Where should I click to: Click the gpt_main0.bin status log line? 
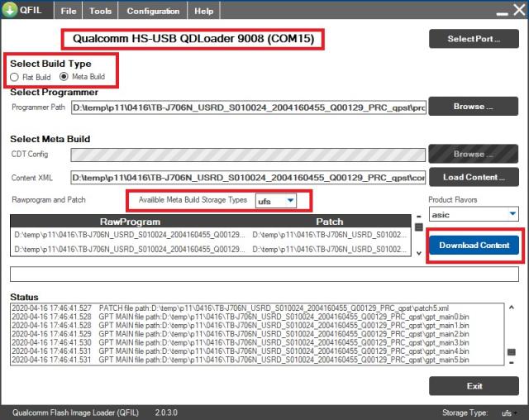coord(241,317)
